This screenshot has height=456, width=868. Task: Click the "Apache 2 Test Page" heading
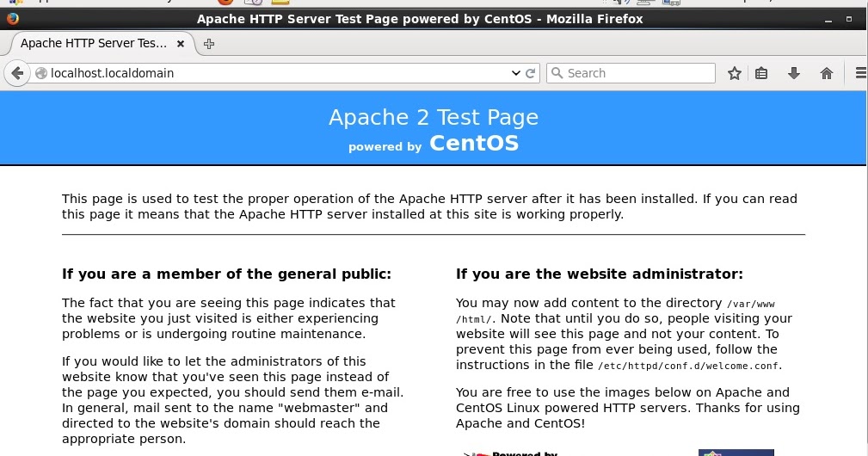(434, 117)
